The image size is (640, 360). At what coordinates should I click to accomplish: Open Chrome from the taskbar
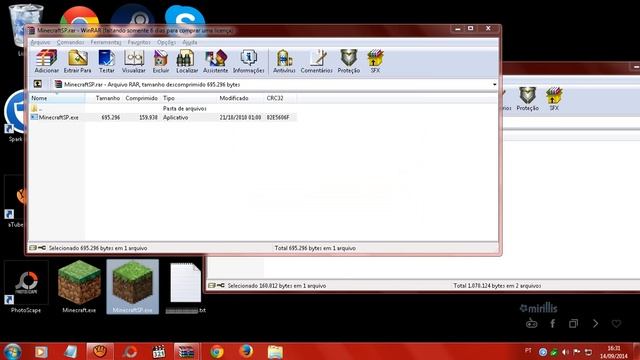(x=217, y=351)
